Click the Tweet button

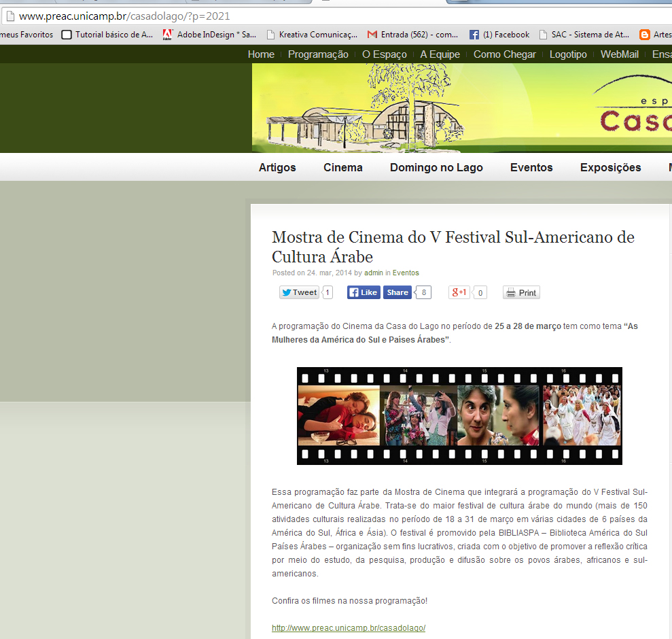[299, 292]
